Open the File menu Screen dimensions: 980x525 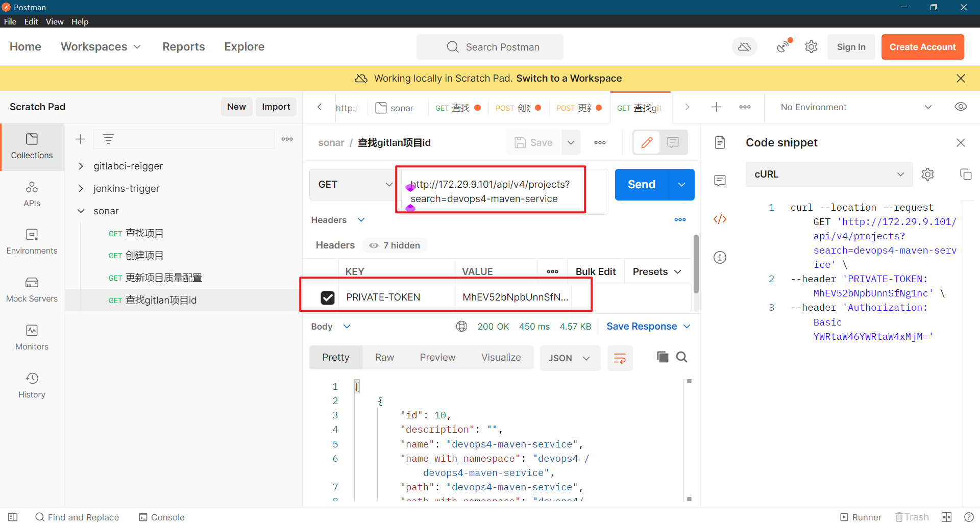(x=10, y=21)
